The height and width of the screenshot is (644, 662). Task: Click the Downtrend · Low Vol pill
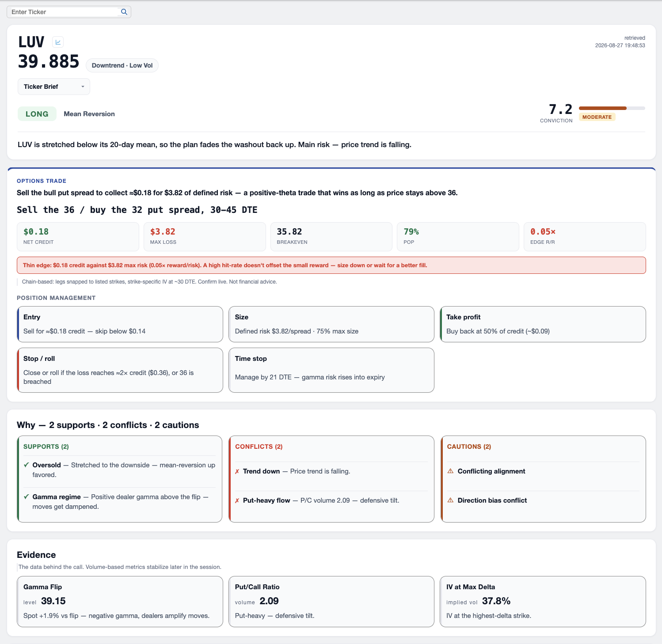pos(122,65)
